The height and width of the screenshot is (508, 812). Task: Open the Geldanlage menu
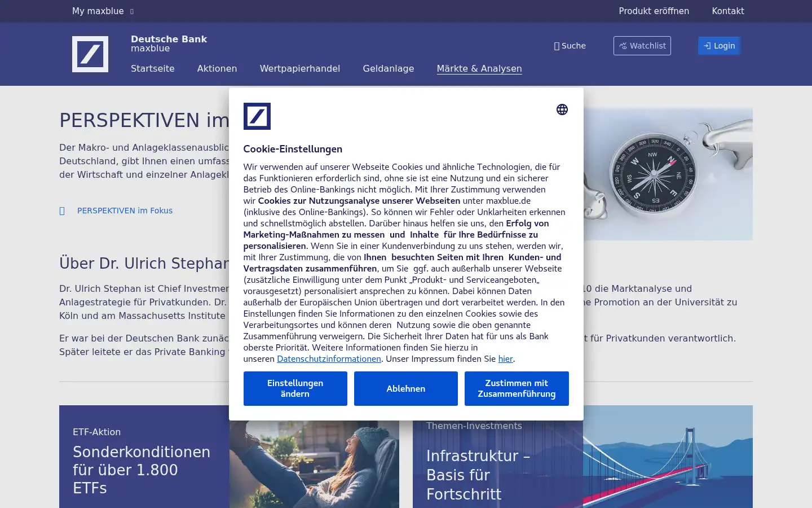coord(389,68)
